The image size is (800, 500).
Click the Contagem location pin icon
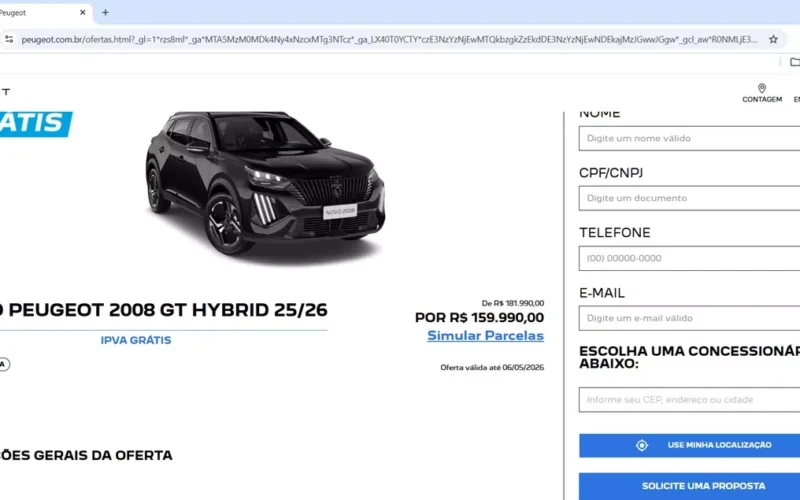762,88
